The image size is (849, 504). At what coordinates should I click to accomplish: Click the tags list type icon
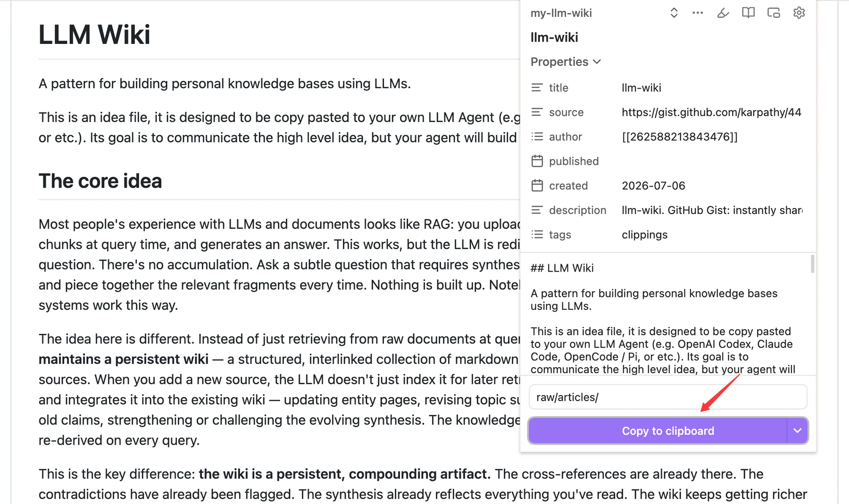tap(537, 234)
